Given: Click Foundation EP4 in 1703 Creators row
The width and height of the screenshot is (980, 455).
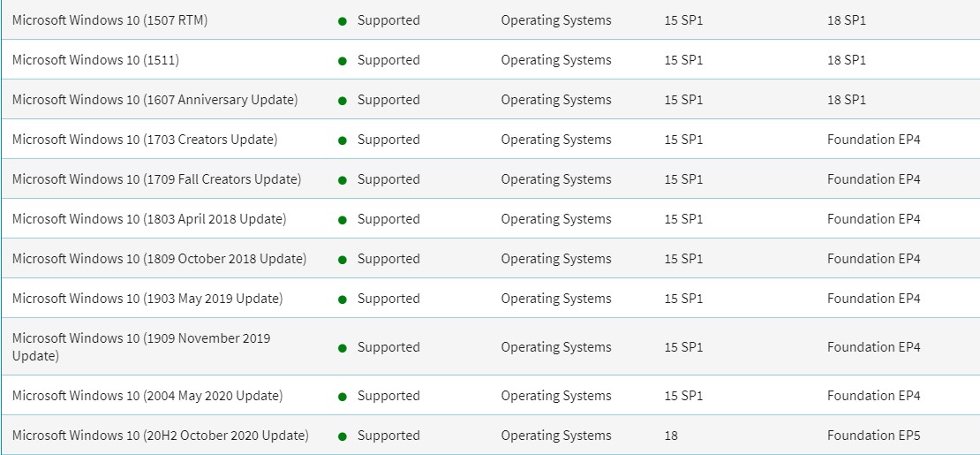Looking at the screenshot, I should pos(874,140).
